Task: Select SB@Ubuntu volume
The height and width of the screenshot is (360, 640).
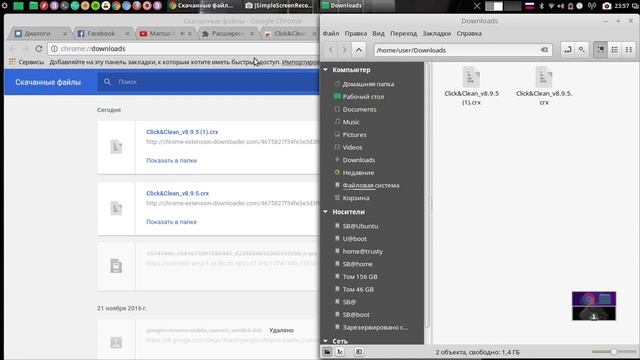Action: click(x=360, y=226)
